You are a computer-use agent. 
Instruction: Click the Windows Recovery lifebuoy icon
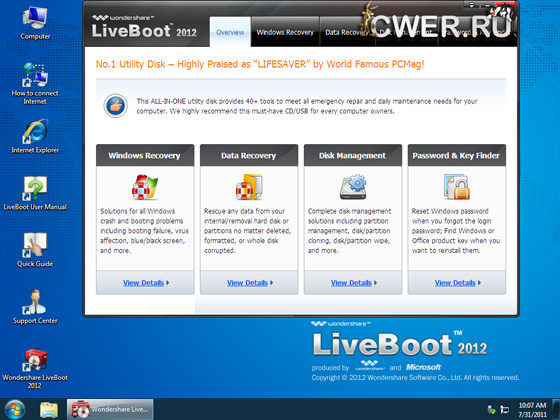click(x=145, y=187)
